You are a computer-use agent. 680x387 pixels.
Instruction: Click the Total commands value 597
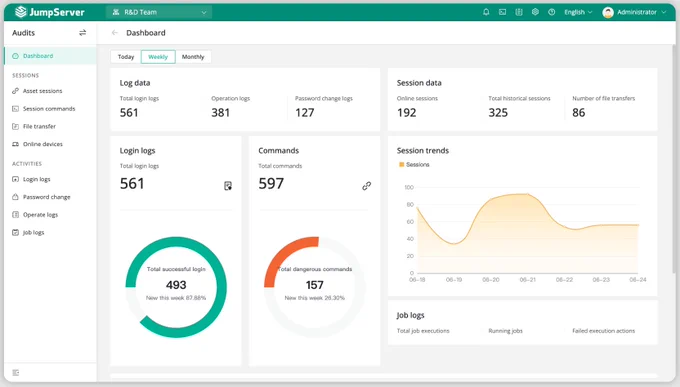[271, 184]
